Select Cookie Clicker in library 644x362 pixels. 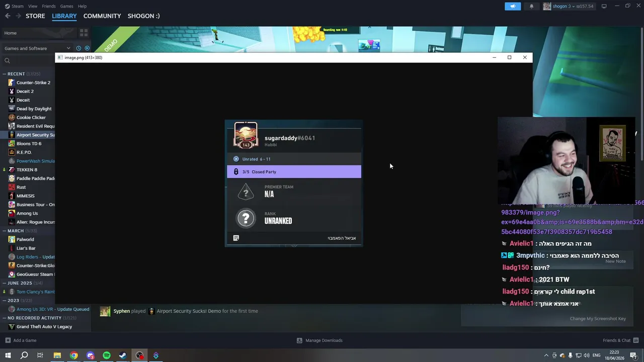pos(27,117)
